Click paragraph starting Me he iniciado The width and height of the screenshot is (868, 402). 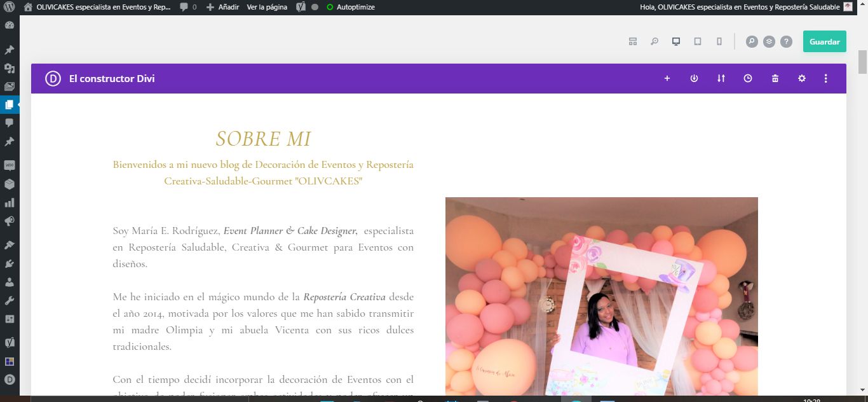(x=263, y=321)
